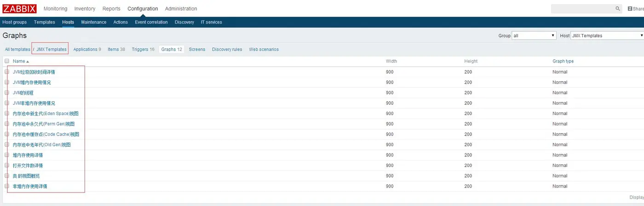
Task: Check the JVM堆内存使用情况 row checkbox
Action: (x=7, y=82)
